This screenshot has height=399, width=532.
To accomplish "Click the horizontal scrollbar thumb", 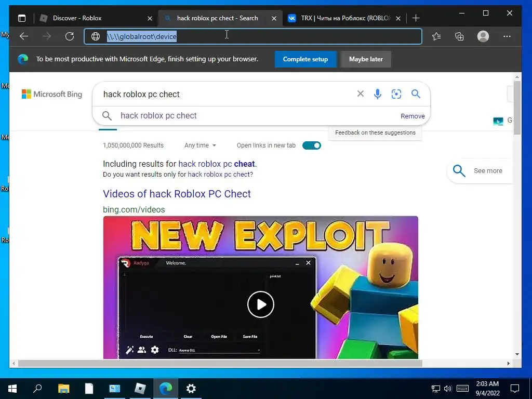I will [220, 363].
